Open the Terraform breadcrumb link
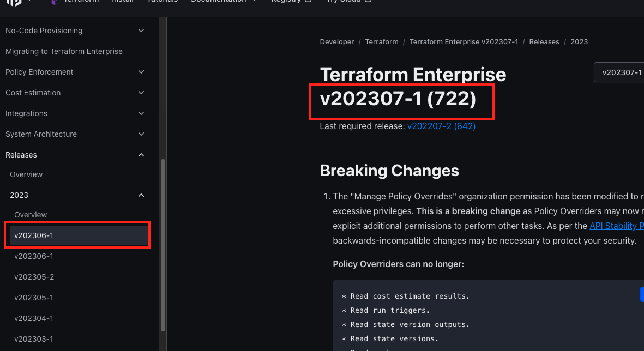Viewport: 644px width, 351px height. 382,41
